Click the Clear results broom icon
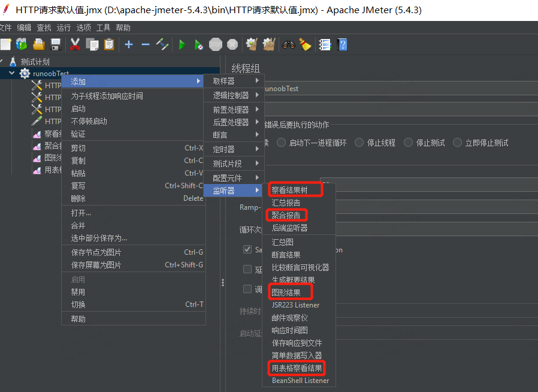This screenshot has width=538, height=392. click(252, 44)
